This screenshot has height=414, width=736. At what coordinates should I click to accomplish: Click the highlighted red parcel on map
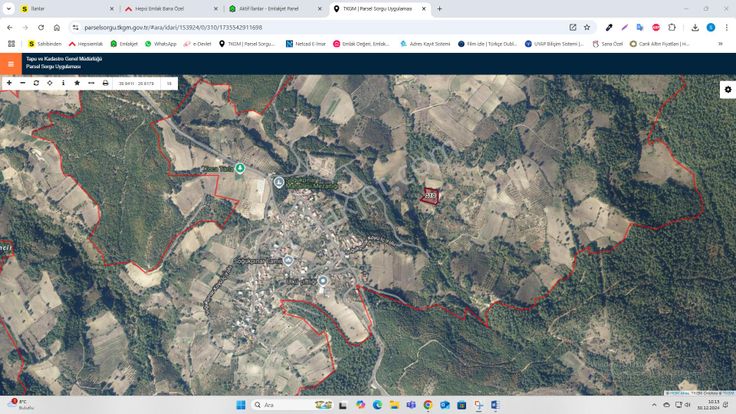430,196
